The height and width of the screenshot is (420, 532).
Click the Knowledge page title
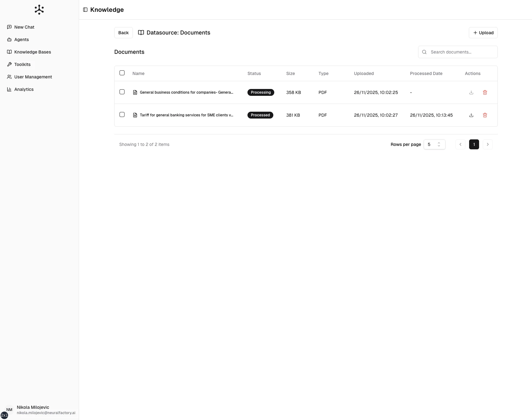click(107, 10)
